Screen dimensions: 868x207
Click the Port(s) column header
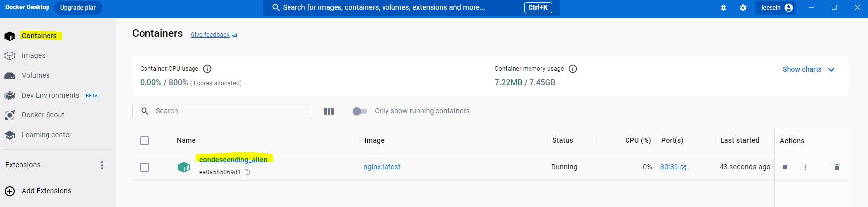[672, 140]
